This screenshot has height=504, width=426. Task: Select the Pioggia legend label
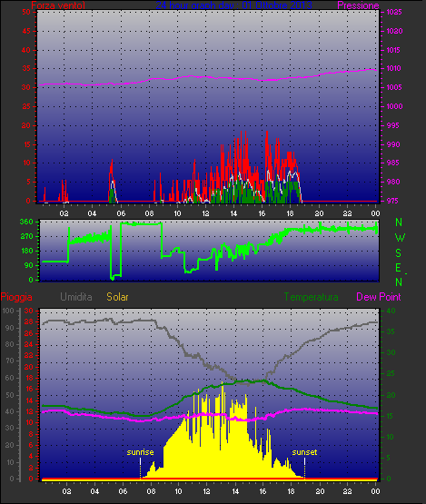coord(16,297)
